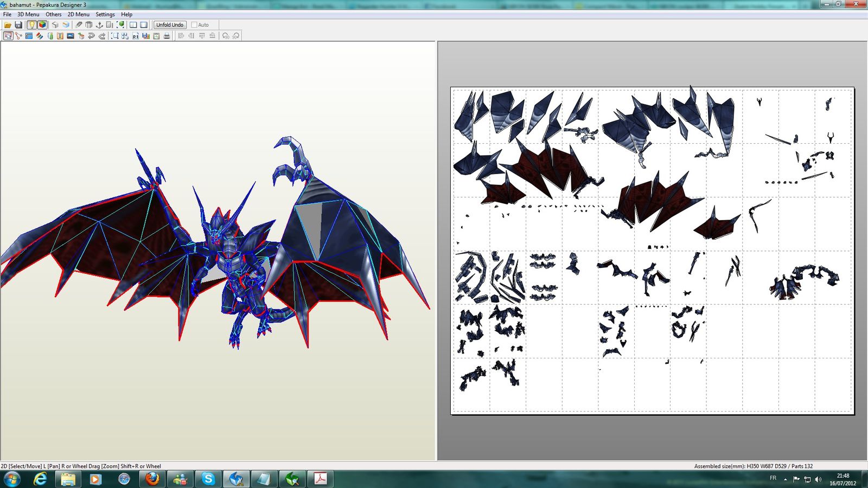The height and width of the screenshot is (488, 868).
Task: Open Windows Explorer folder in taskbar
Action: (68, 479)
